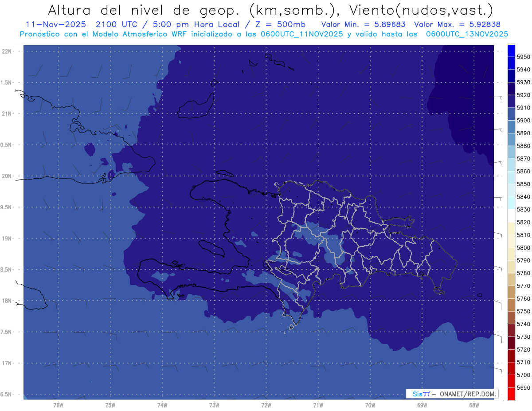Click the bright blue swatch above the 5950 label
532x411 pixels.
pos(511,51)
